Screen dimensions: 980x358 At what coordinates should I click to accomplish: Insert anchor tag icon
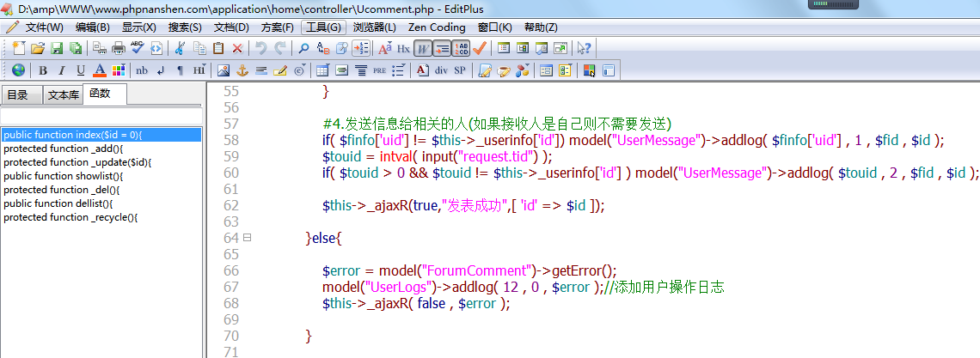tap(242, 70)
